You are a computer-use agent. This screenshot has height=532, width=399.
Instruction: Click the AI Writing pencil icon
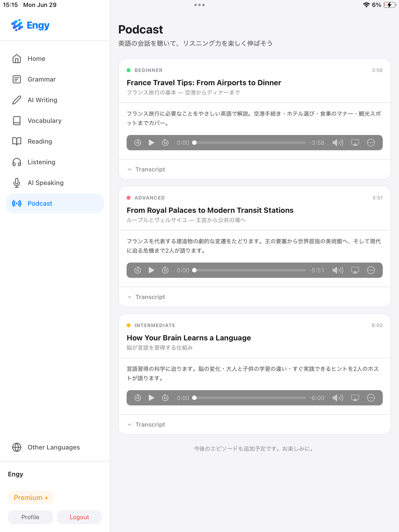point(17,100)
